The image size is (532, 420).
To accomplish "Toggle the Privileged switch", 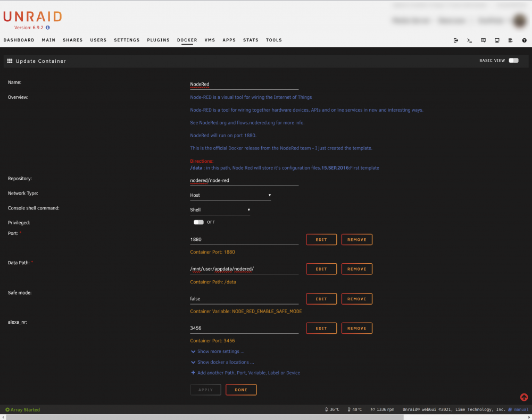I will 198,222.
